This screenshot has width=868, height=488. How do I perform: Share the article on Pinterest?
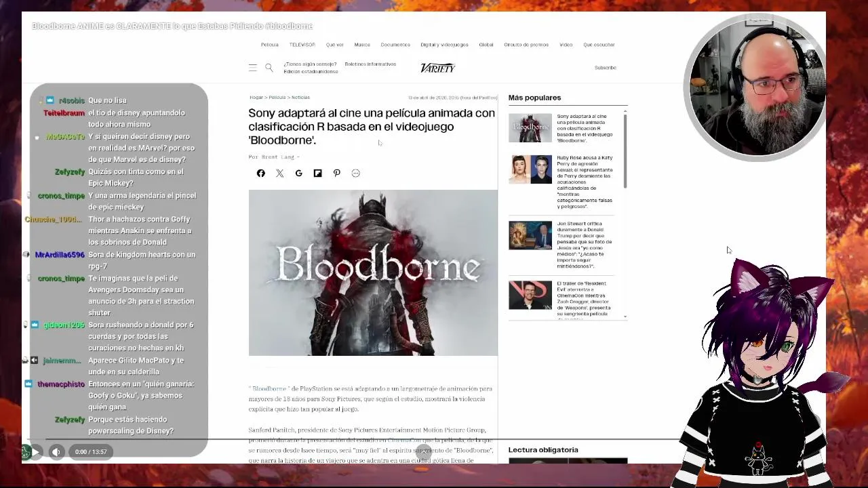[x=337, y=174]
